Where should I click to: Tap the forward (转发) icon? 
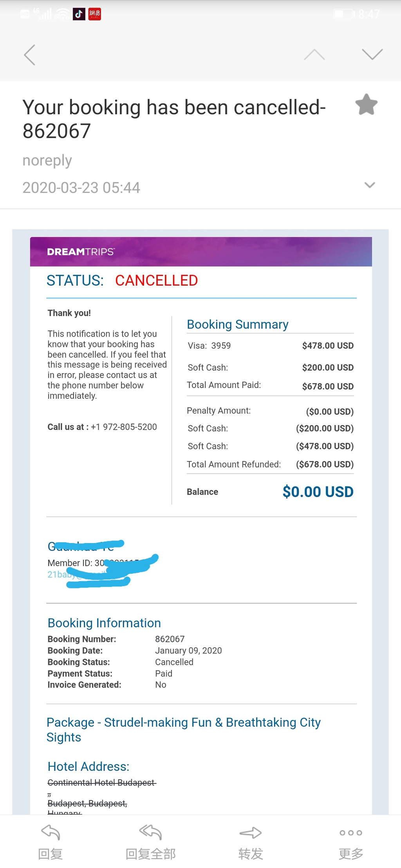(x=251, y=841)
